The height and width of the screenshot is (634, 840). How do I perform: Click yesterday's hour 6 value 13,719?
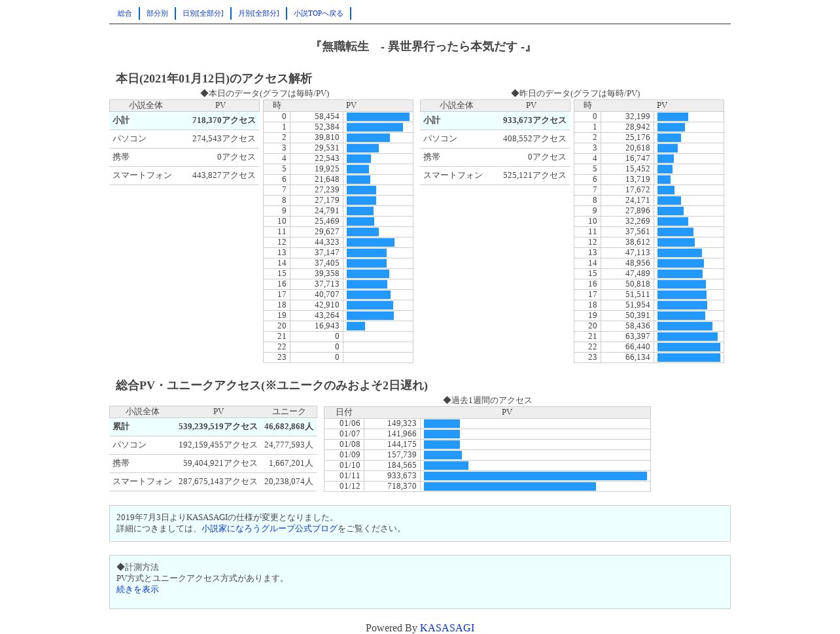(638, 179)
